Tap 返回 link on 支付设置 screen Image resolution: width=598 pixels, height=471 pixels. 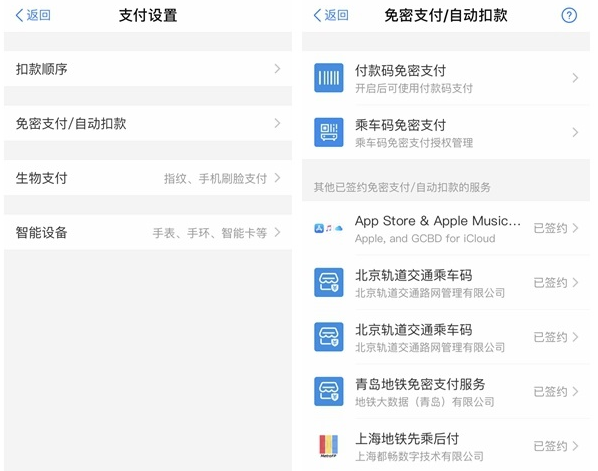pos(38,15)
